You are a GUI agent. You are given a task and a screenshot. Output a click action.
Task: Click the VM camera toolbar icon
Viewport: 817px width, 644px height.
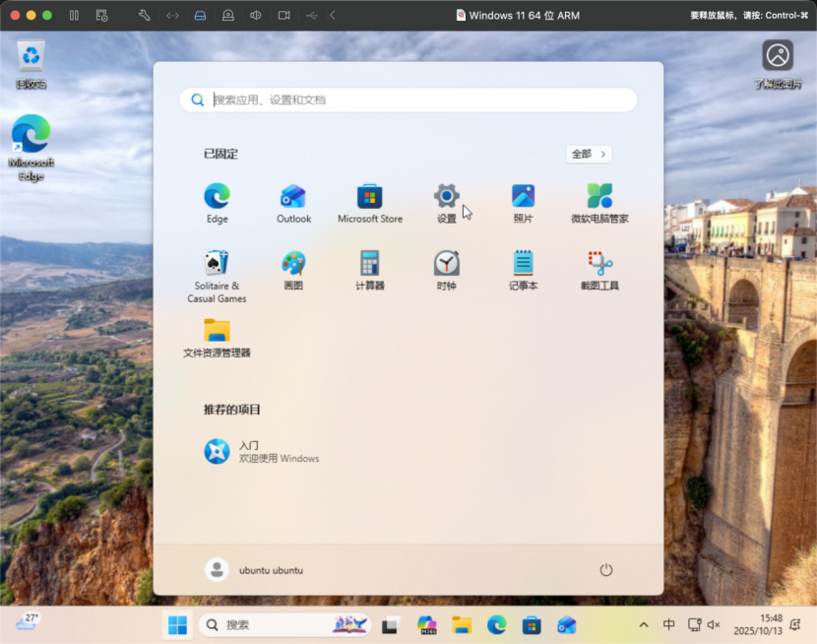point(283,15)
